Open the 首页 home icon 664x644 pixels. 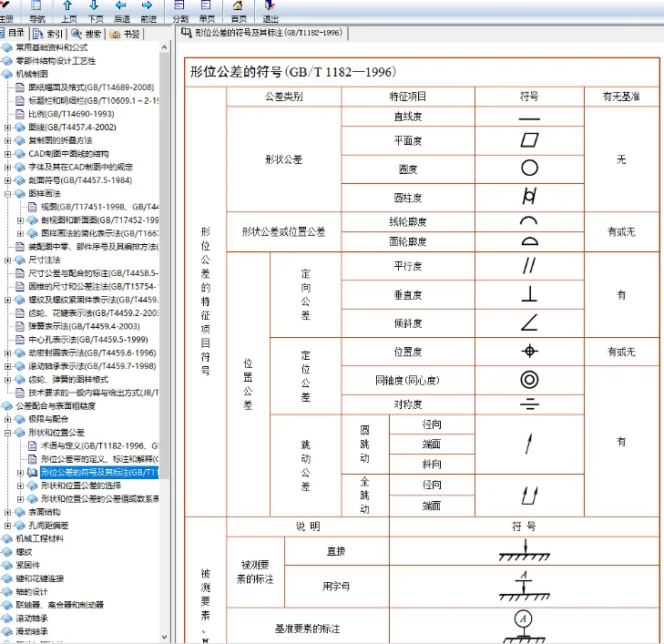(238, 6)
